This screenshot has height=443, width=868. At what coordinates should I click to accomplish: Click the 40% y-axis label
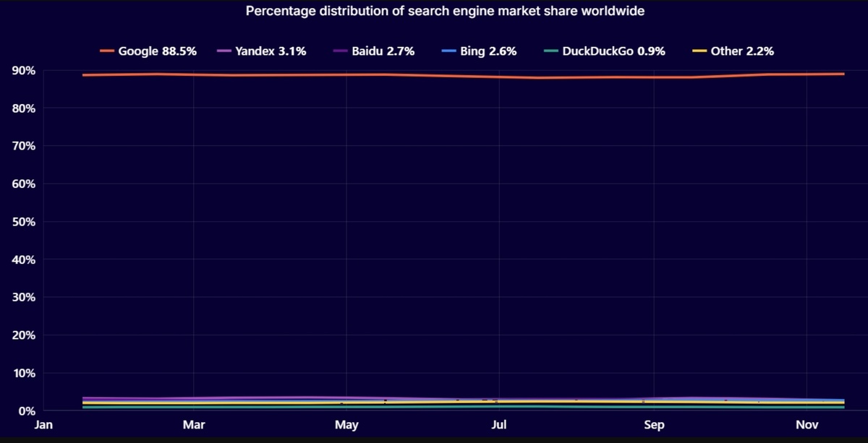click(22, 259)
